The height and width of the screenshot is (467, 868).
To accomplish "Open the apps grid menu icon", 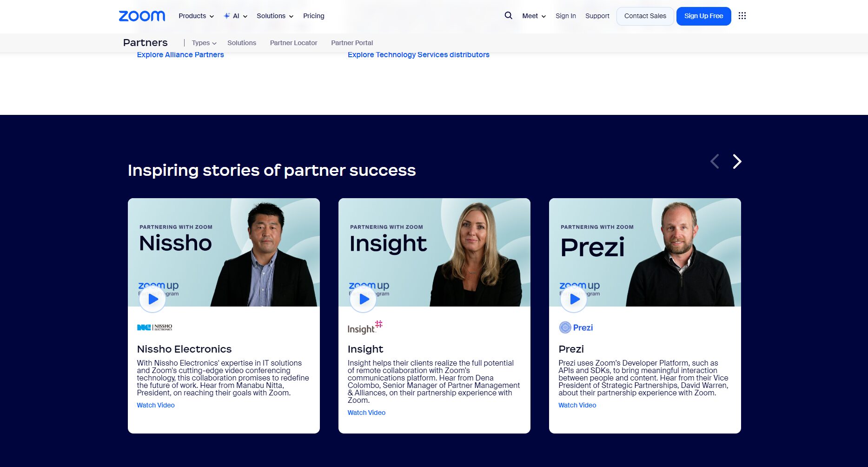I will point(742,16).
